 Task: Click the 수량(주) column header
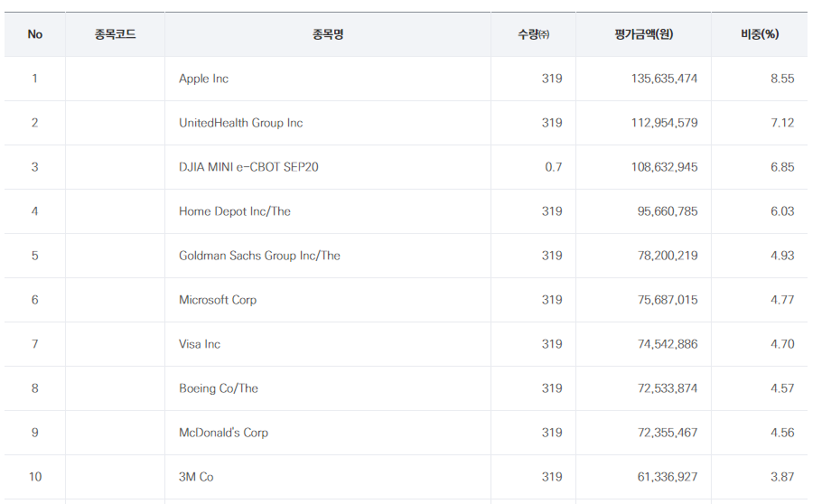[x=534, y=34]
